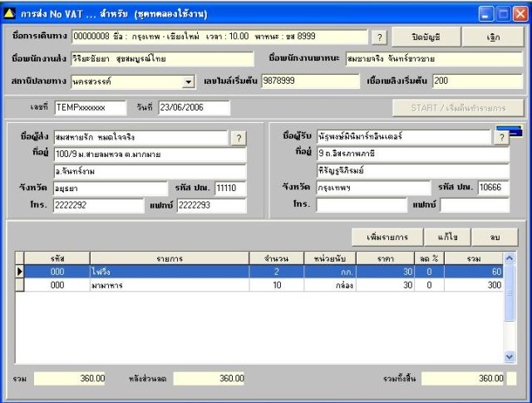Click the รหัส column header
This screenshot has height=403, width=532.
point(57,258)
